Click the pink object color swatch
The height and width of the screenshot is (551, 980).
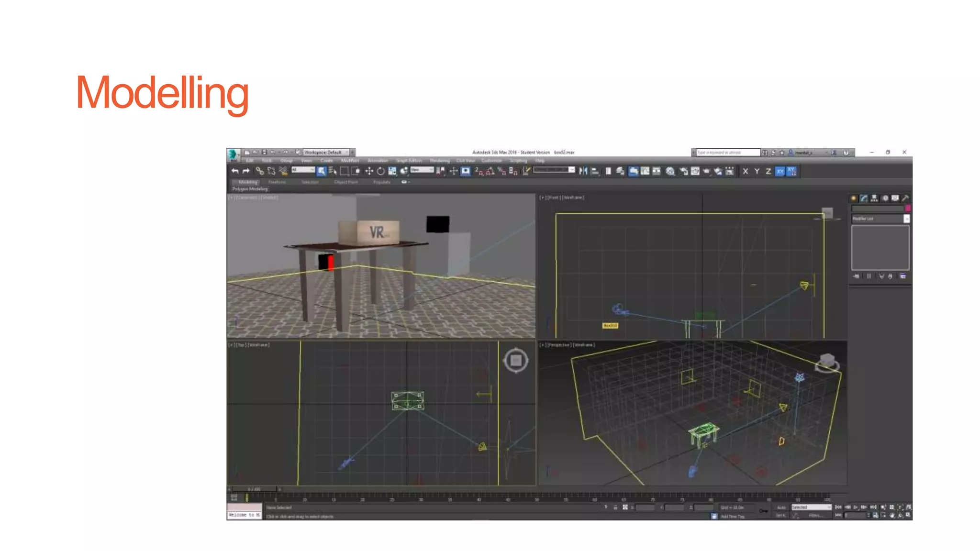[x=907, y=209]
